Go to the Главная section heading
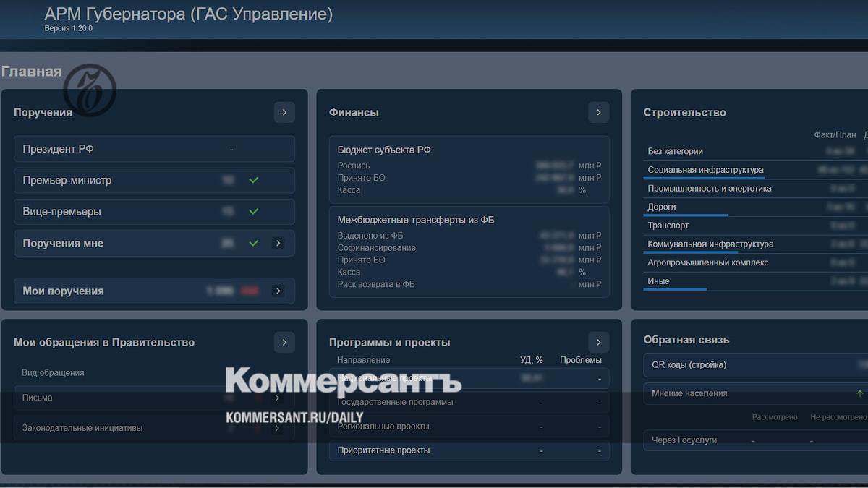 point(32,71)
